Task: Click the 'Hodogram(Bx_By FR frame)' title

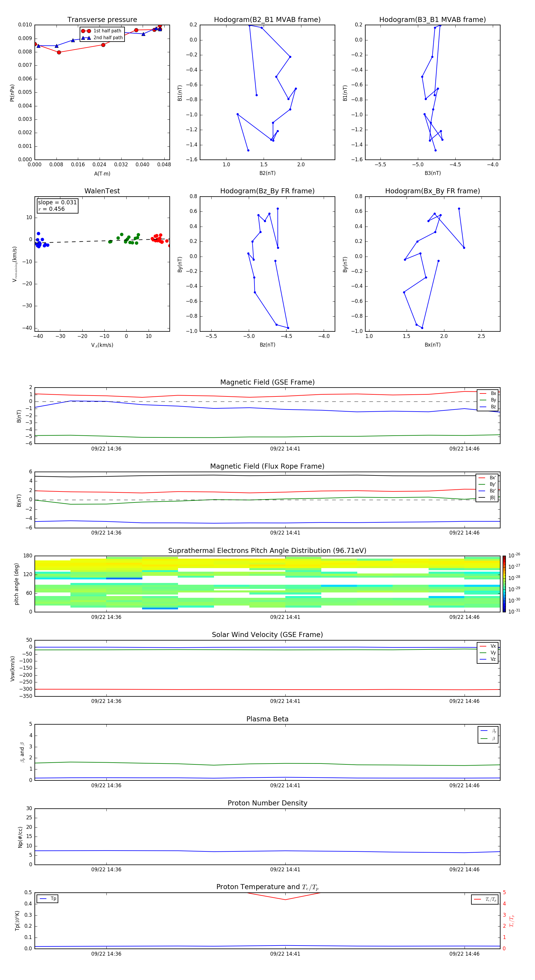Action: [x=432, y=191]
